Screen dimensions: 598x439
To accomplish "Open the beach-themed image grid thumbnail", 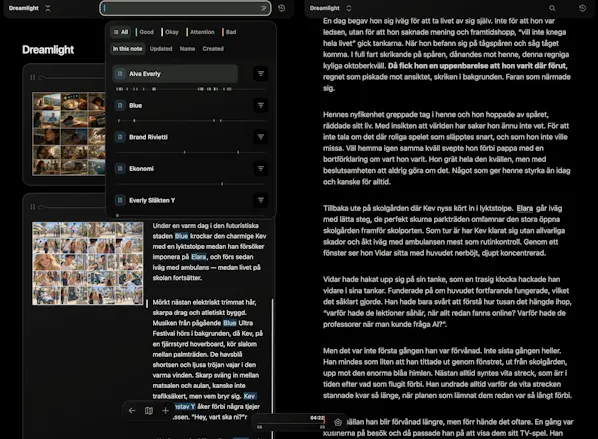I will (x=88, y=264).
